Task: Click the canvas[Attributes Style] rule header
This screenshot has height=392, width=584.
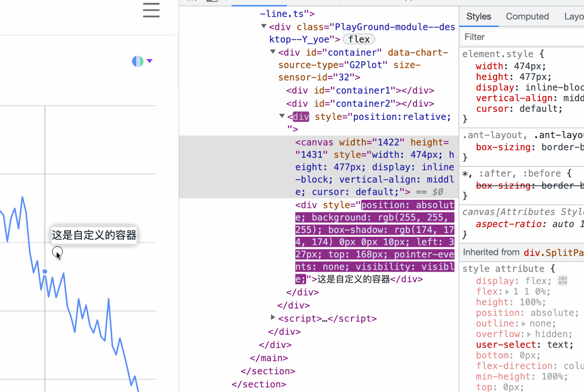Action: [523, 212]
